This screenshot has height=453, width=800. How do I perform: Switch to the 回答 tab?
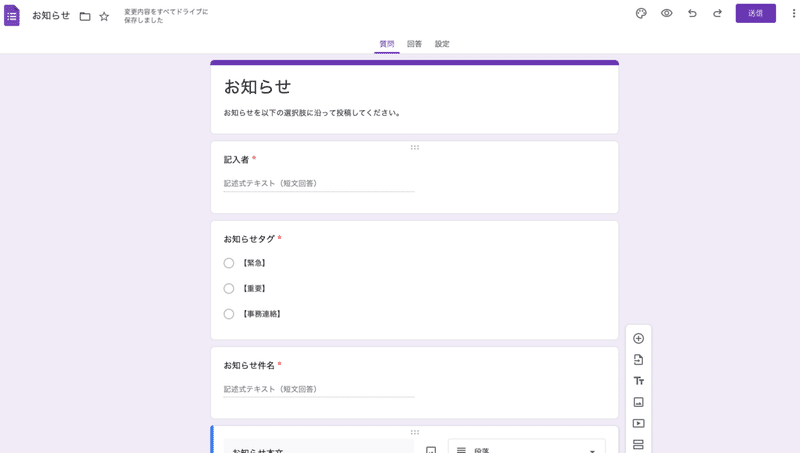pyautogui.click(x=414, y=44)
